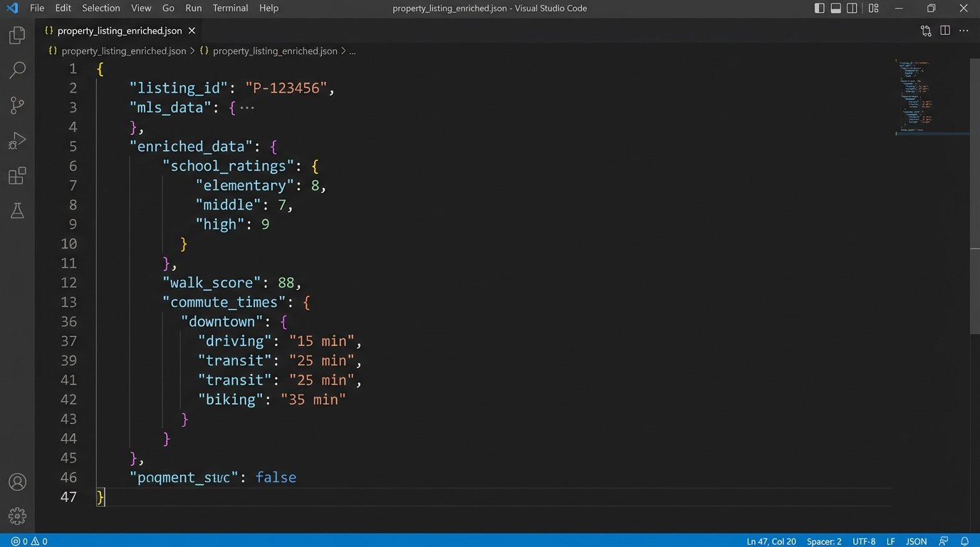980x547 pixels.
Task: Open the Testing flask icon view
Action: (17, 211)
